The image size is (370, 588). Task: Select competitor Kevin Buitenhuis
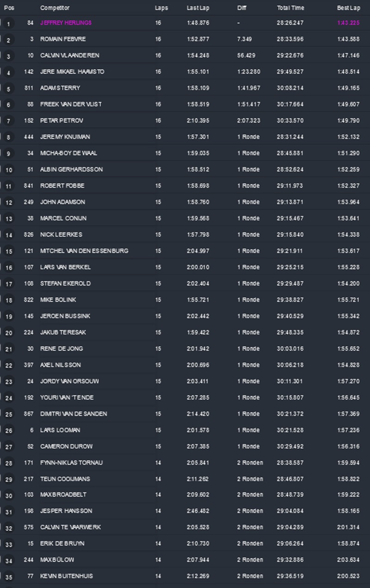(x=66, y=576)
